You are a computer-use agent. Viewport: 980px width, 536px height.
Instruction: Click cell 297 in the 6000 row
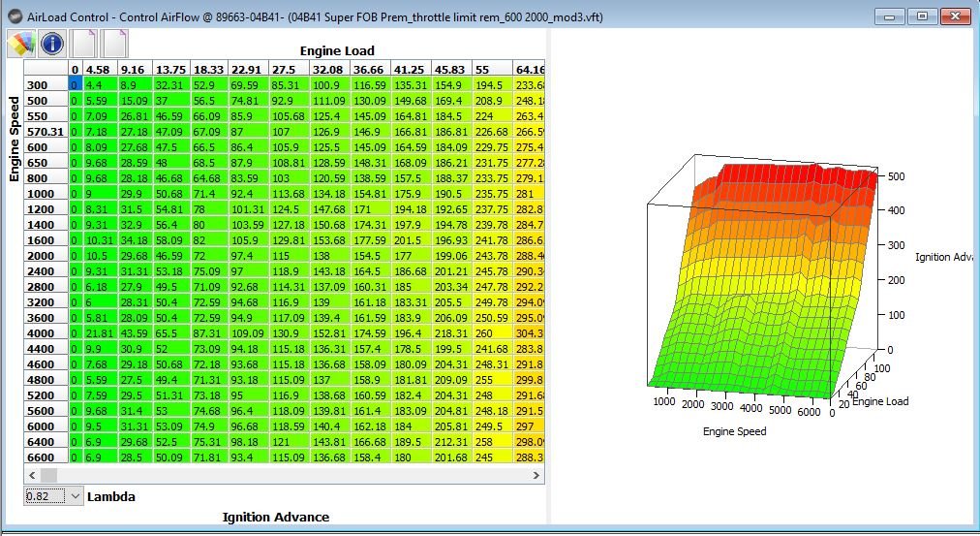(529, 426)
